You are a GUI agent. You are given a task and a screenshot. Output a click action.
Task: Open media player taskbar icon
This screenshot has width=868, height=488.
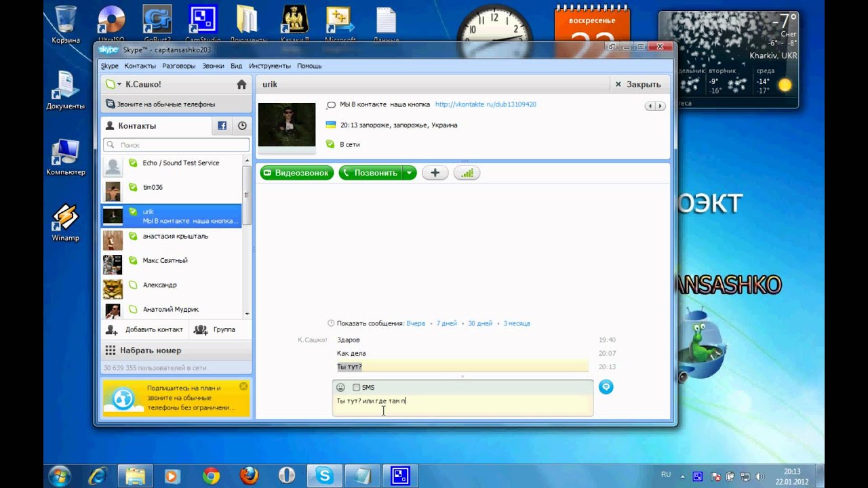(x=172, y=476)
